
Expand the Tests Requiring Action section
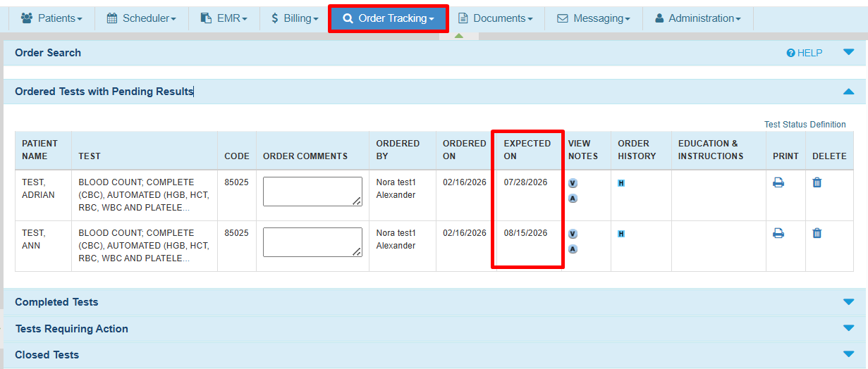click(x=848, y=328)
